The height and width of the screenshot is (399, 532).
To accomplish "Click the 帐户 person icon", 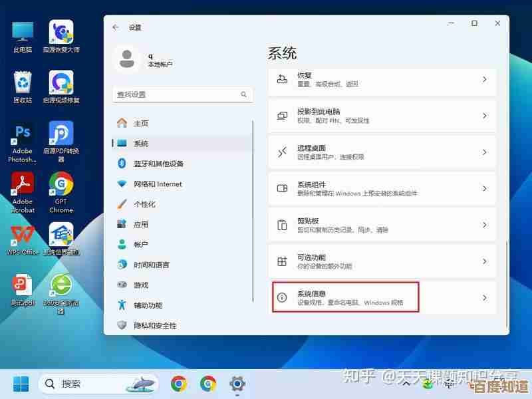I will [x=122, y=245].
